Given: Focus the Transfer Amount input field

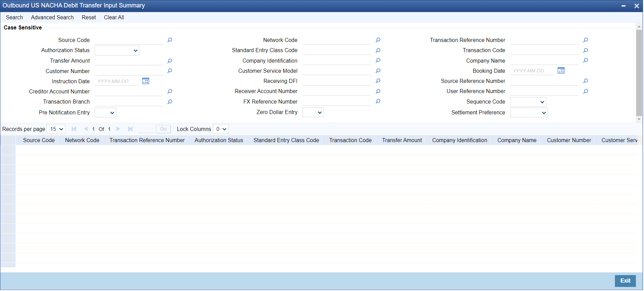Looking at the screenshot, I should [129, 61].
